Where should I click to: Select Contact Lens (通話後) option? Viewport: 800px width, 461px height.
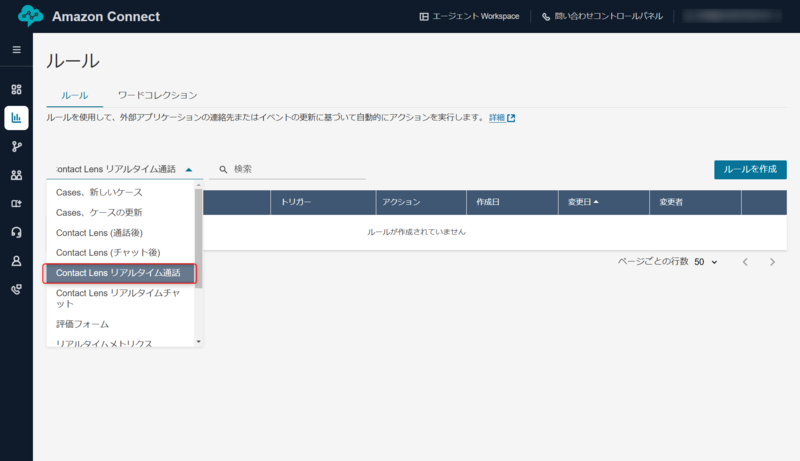click(120, 233)
